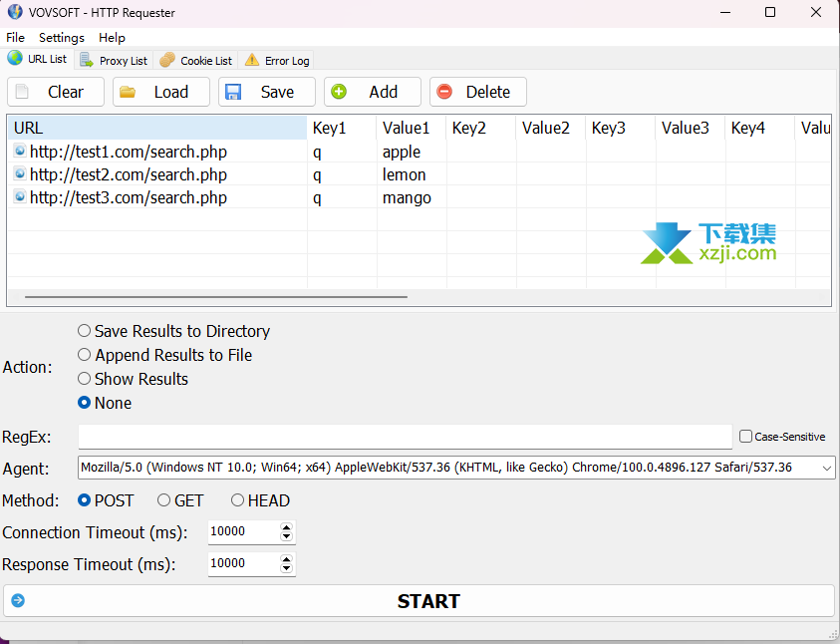The image size is (840, 644).
Task: Click the Key1 column header
Action: tap(342, 128)
